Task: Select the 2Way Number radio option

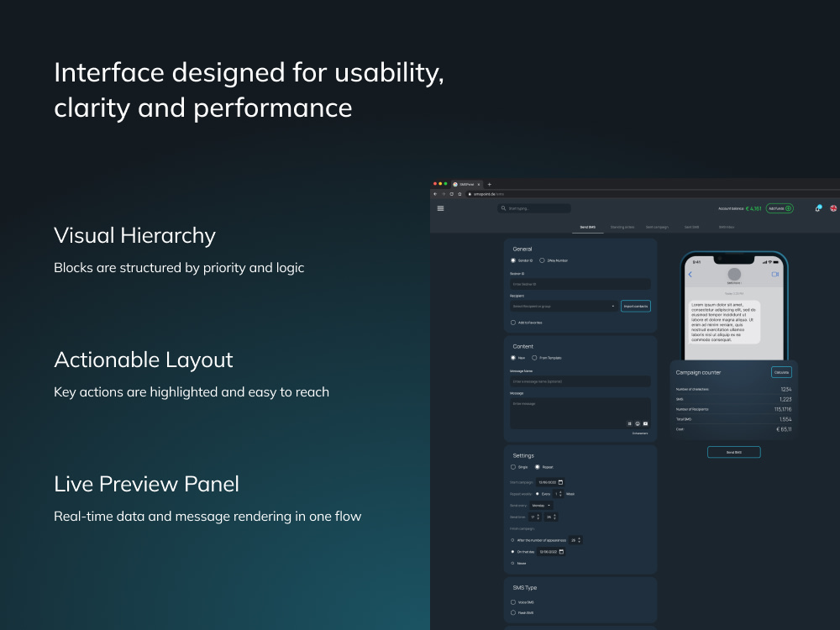Action: (542, 260)
